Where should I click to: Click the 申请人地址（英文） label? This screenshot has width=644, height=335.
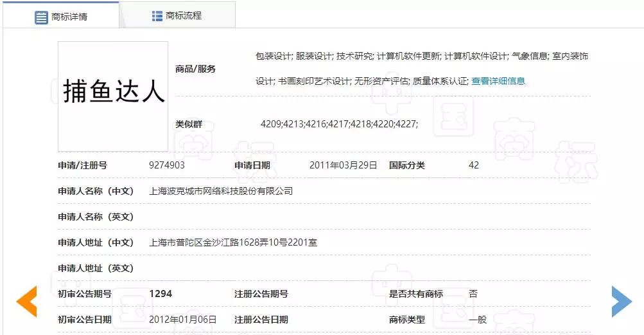[96, 268]
